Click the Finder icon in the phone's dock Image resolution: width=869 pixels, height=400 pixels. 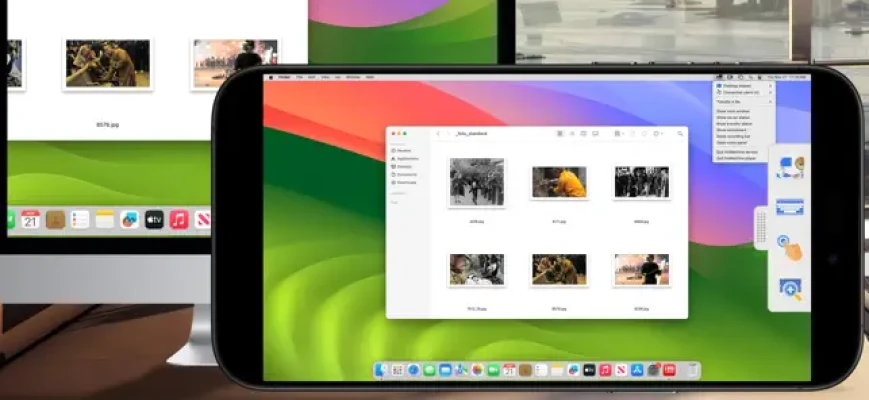(381, 370)
